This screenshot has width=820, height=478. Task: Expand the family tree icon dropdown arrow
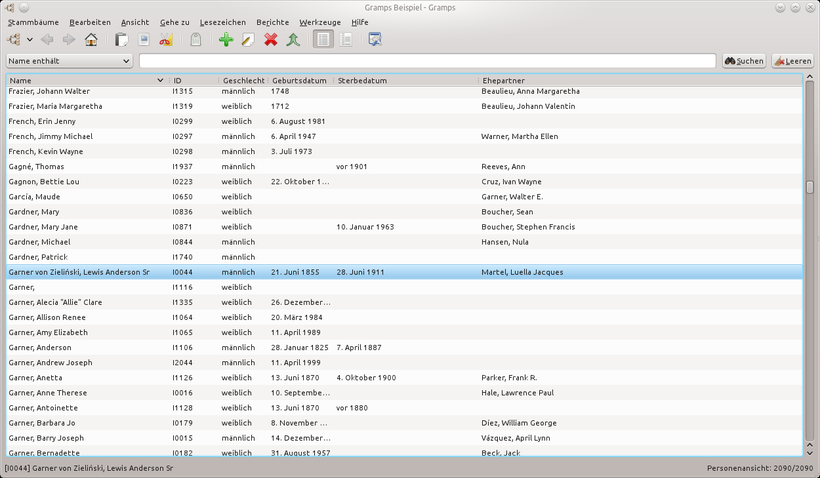(30, 39)
